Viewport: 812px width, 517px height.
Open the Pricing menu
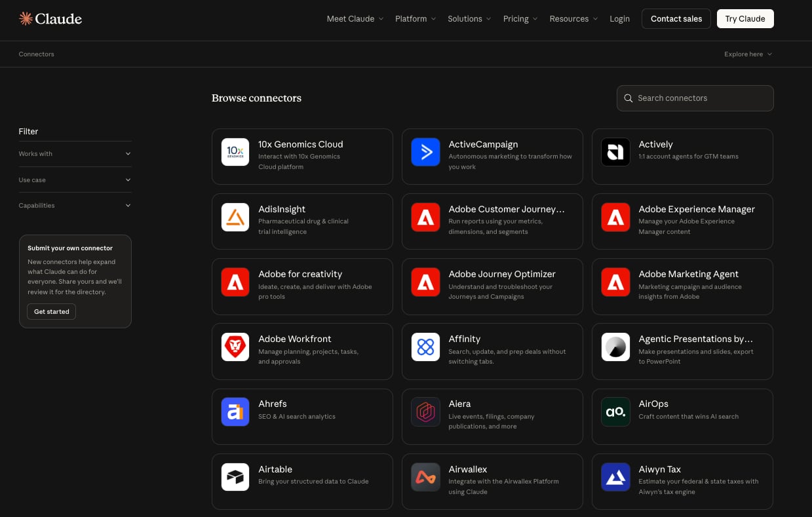[x=520, y=18]
